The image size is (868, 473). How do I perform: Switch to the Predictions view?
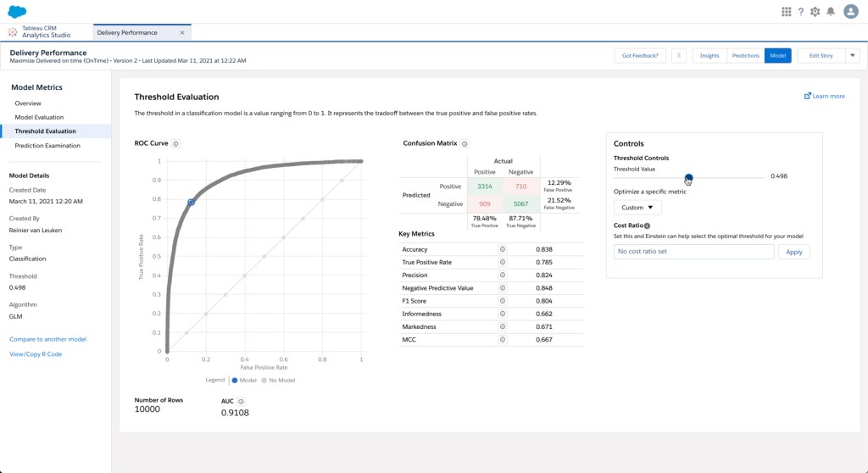click(x=745, y=55)
